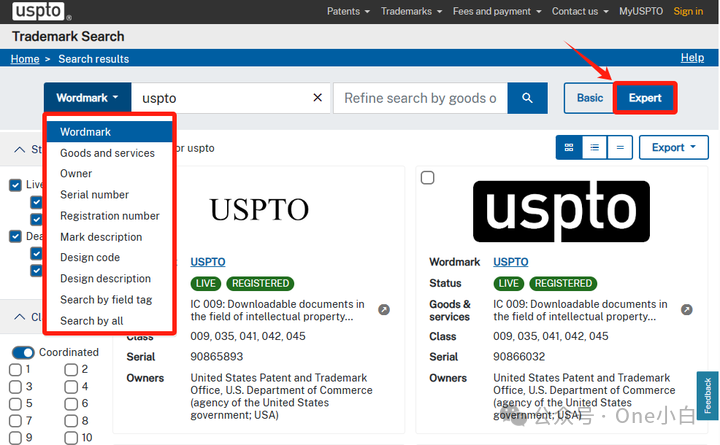Open the Feedback side tab
Screen dimensions: 720x445
point(708,395)
